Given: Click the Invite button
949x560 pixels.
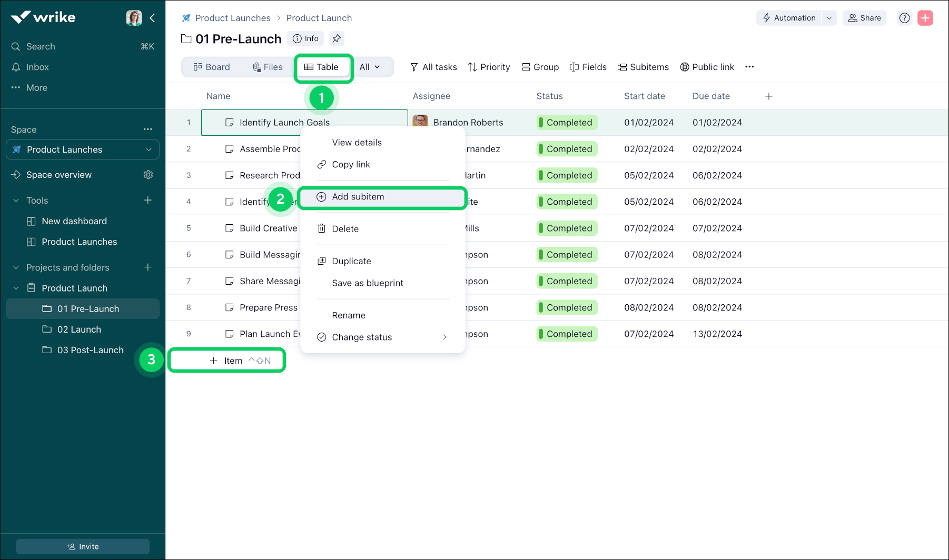Looking at the screenshot, I should 82,546.
